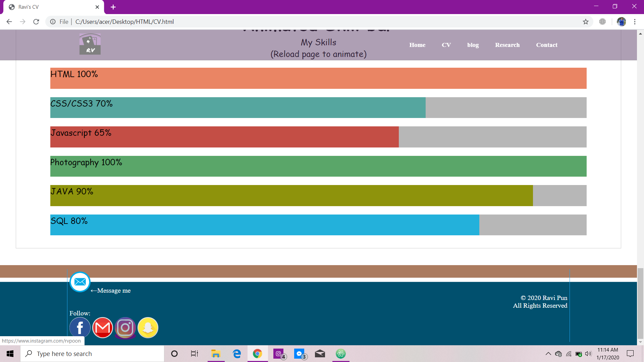The image size is (644, 362).
Task: Click the address bar URL
Action: [124, 22]
